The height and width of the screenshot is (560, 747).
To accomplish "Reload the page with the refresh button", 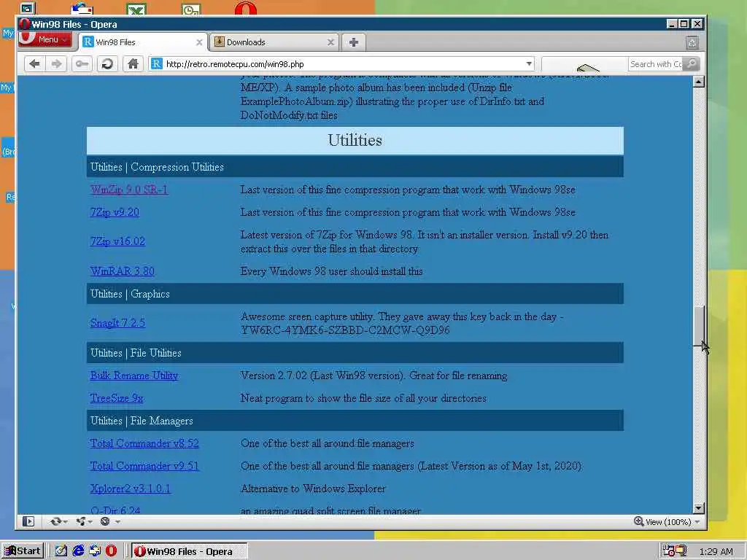I will coord(107,64).
